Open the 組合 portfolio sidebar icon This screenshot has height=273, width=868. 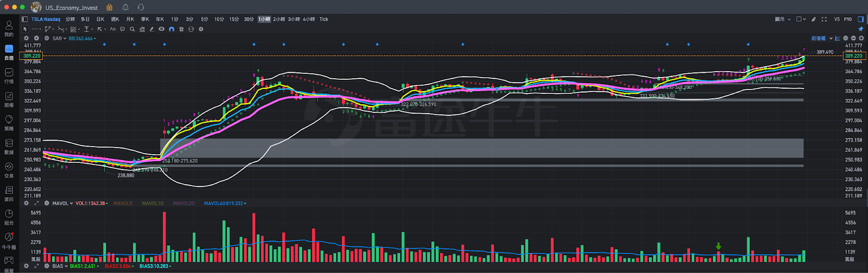pos(9,217)
